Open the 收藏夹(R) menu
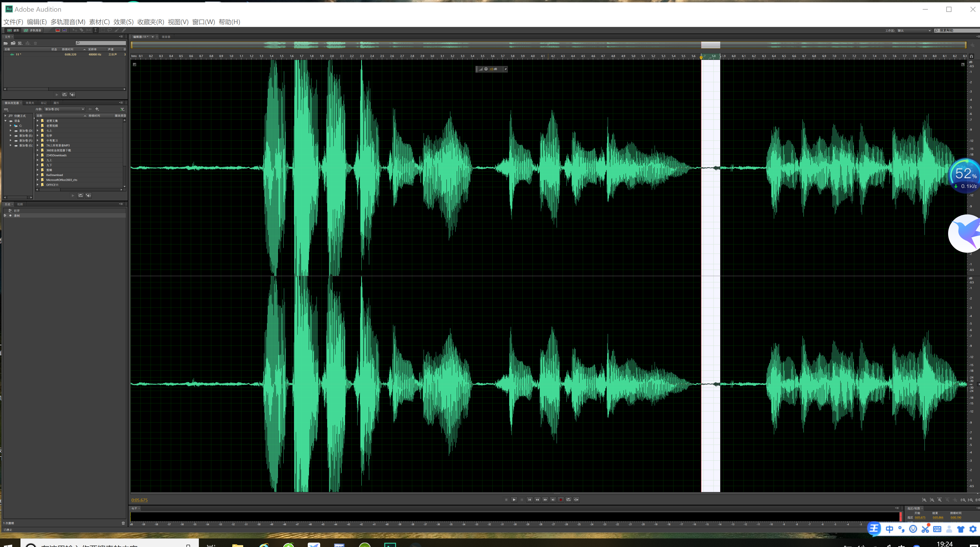Viewport: 980px width, 547px height. (x=151, y=22)
